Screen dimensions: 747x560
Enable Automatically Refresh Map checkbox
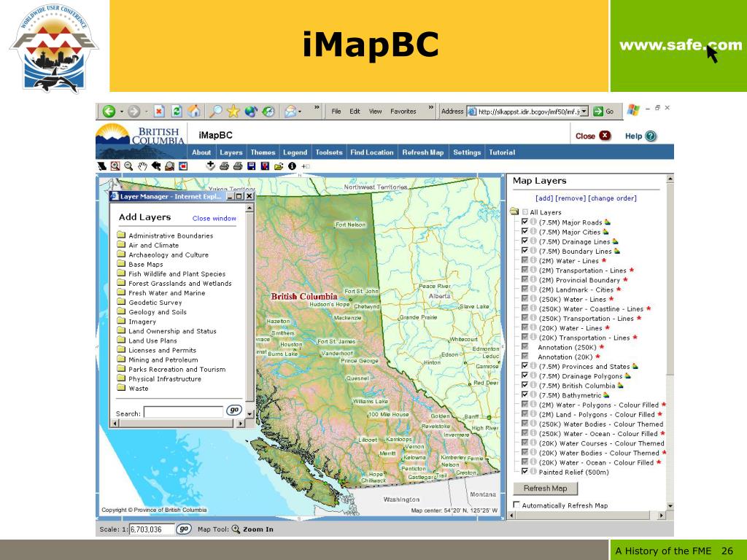coord(516,505)
